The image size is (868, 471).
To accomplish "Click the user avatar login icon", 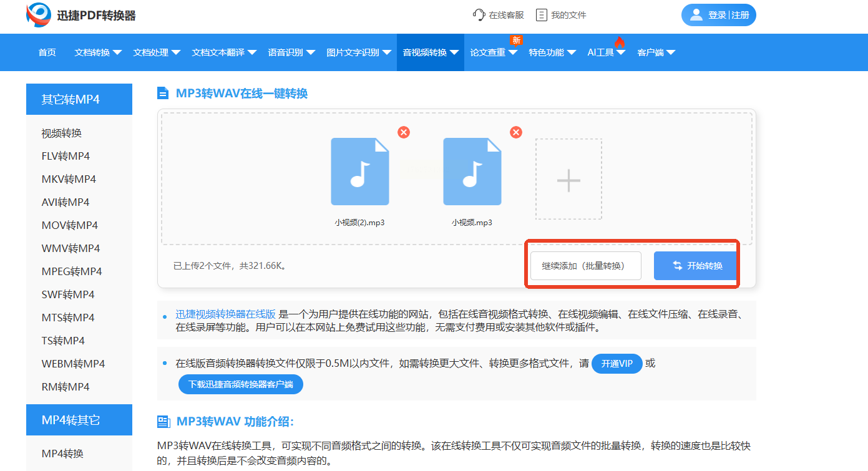I will [696, 15].
